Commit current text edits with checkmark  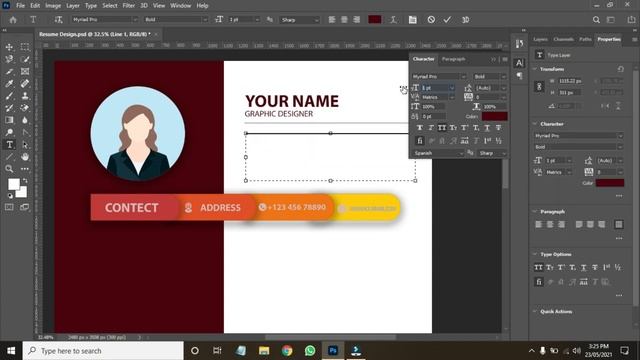coord(447,20)
